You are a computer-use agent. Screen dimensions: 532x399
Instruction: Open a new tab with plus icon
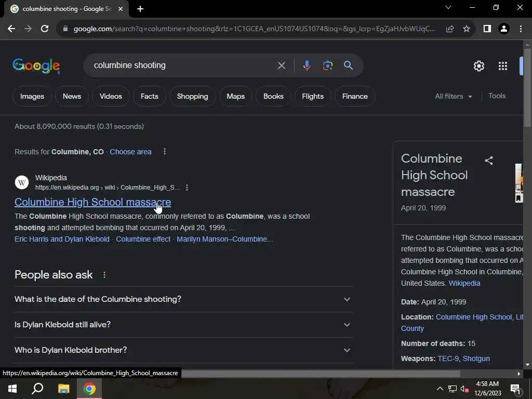[x=140, y=9]
